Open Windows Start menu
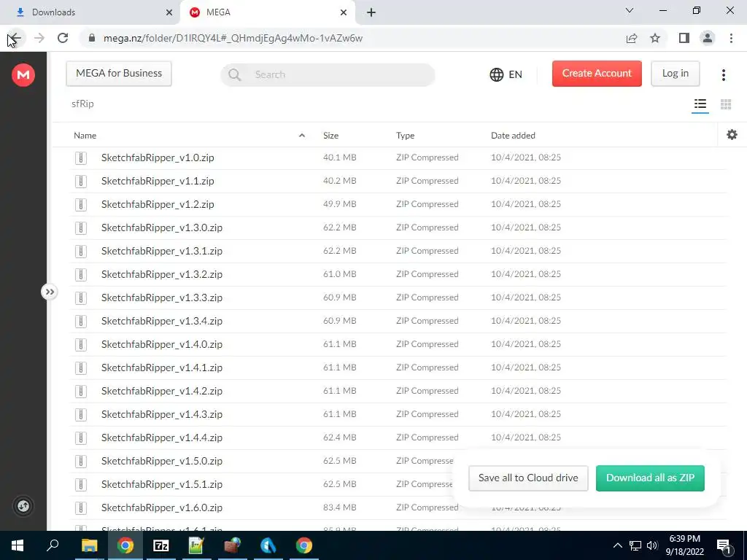The image size is (747, 560). 18,545
